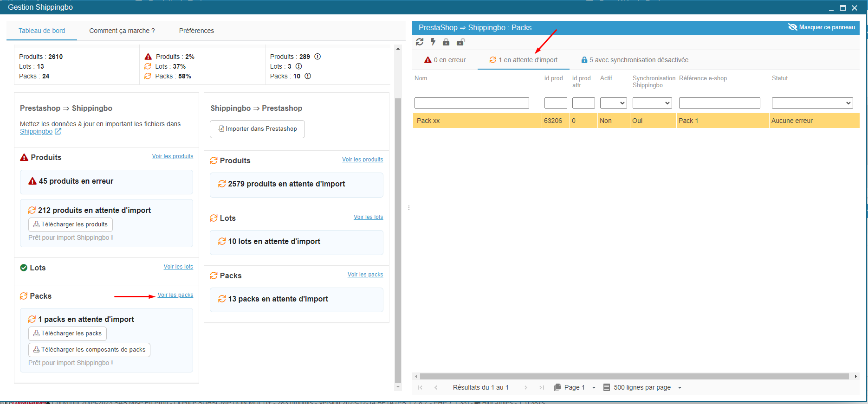Click 1 packs en attente d'import text
This screenshot has width=868, height=404.
86,320
